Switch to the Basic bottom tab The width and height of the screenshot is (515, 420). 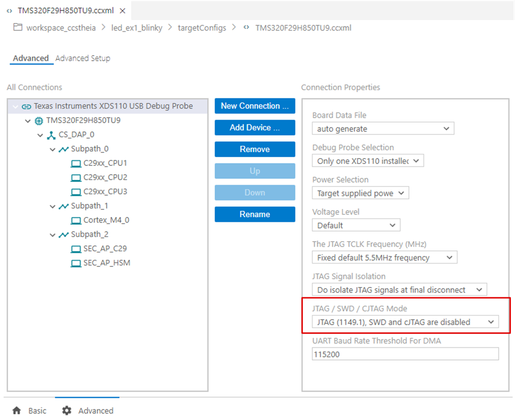pyautogui.click(x=37, y=411)
